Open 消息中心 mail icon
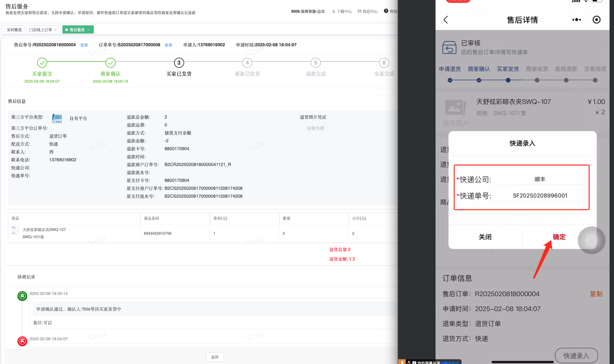This screenshot has width=614, height=364. point(359,11)
